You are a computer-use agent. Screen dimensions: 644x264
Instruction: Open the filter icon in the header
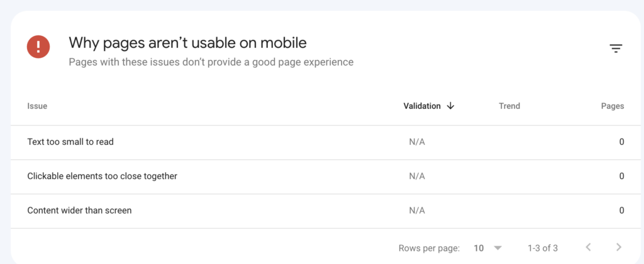pyautogui.click(x=616, y=49)
